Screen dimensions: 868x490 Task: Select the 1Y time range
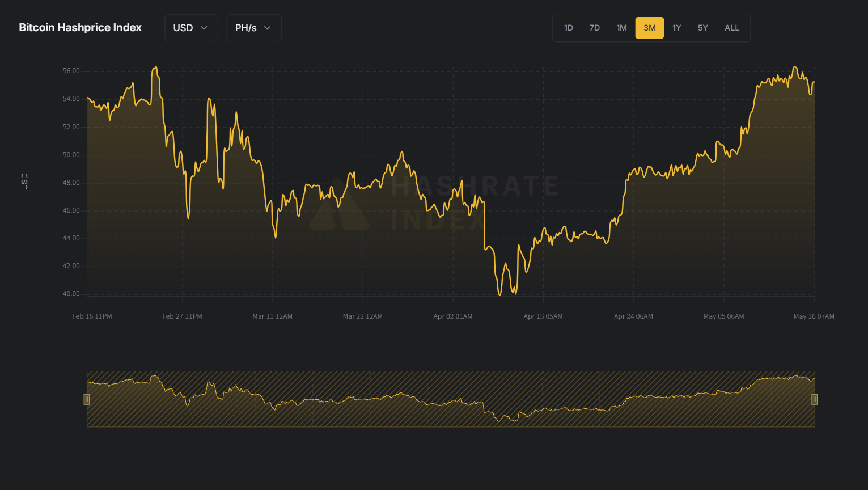click(677, 28)
